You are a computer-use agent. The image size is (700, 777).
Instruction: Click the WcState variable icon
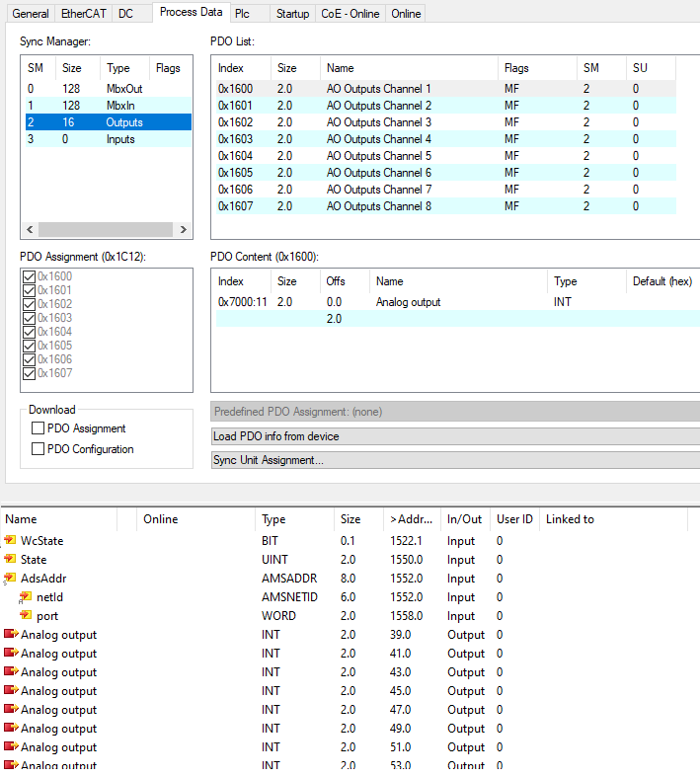(x=10, y=540)
